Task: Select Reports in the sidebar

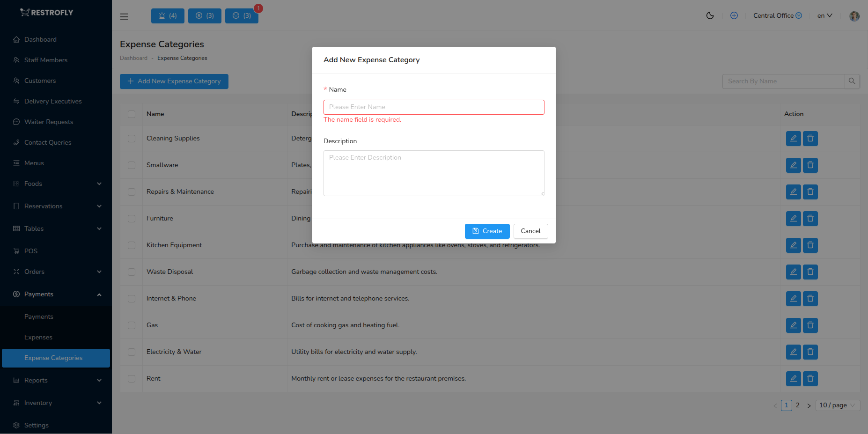Action: pos(56,380)
